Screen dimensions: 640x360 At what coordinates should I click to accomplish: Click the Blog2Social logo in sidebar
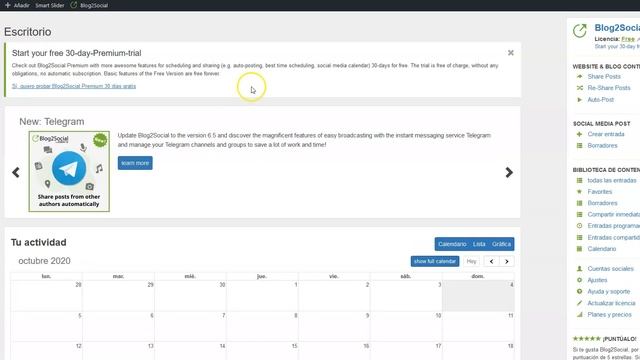580,31
